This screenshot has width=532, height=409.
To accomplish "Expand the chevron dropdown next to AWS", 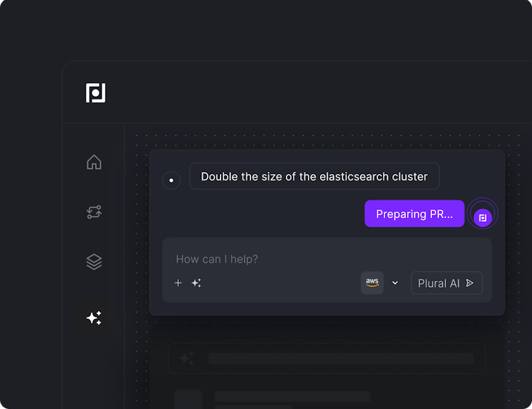I will click(x=395, y=283).
